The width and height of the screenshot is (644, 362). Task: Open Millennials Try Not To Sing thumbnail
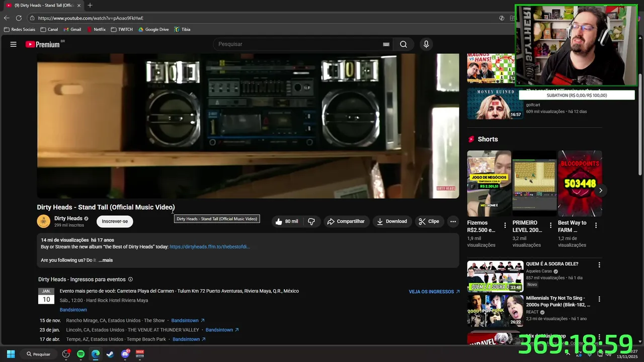[495, 311]
